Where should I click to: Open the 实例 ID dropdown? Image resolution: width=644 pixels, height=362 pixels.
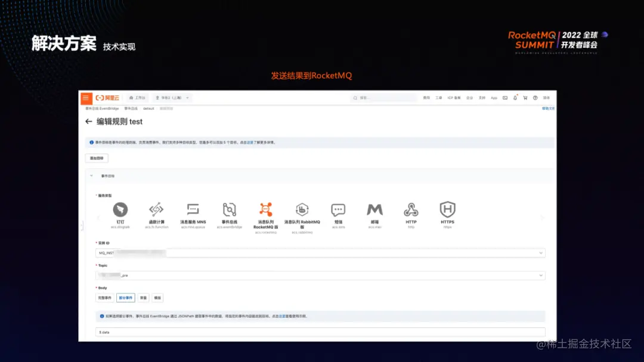pos(320,253)
